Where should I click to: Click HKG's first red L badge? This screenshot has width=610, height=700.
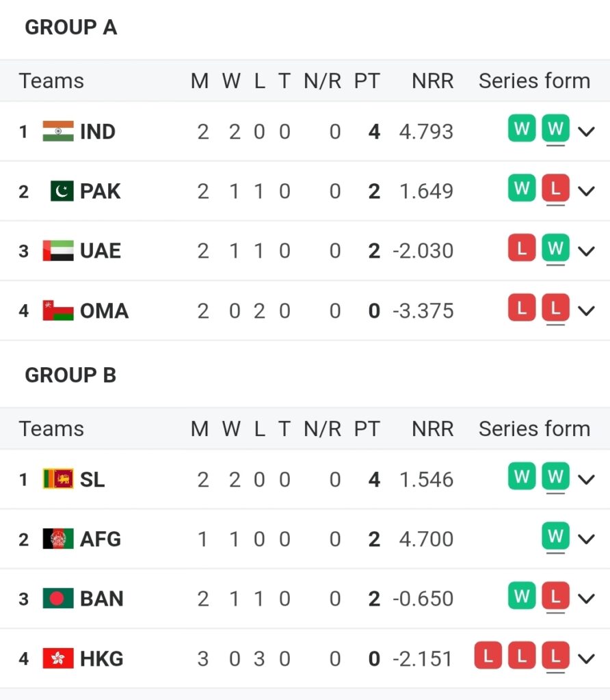pyautogui.click(x=488, y=657)
